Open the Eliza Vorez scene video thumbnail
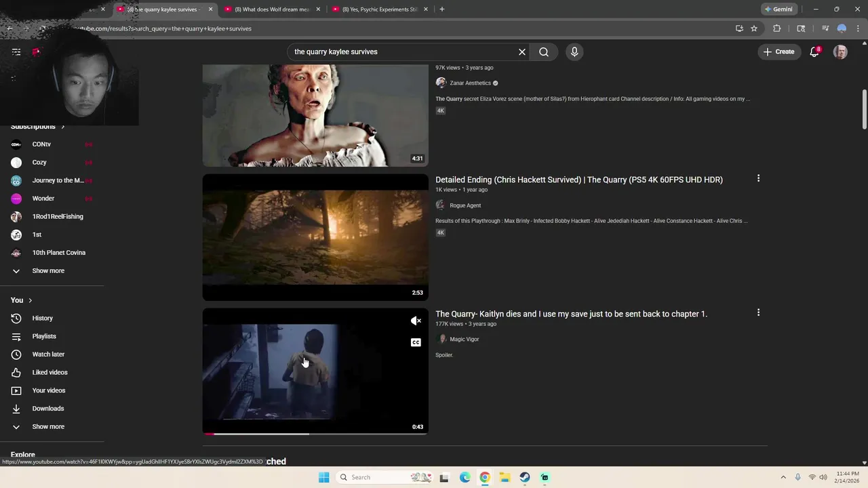The width and height of the screenshot is (868, 488). (315, 115)
